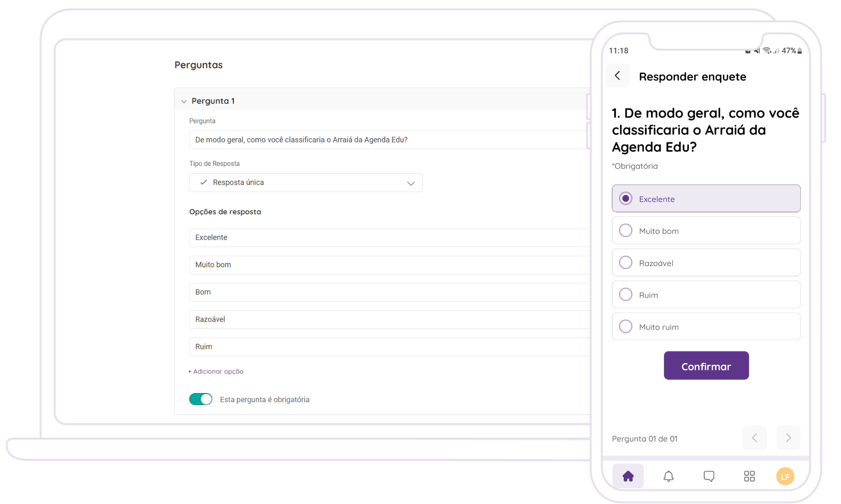Select the Excelente radio option
This screenshot has width=841, height=504.
[706, 198]
